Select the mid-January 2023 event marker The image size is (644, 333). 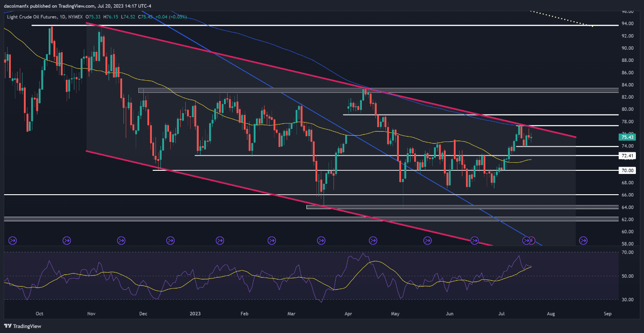[x=220, y=241]
